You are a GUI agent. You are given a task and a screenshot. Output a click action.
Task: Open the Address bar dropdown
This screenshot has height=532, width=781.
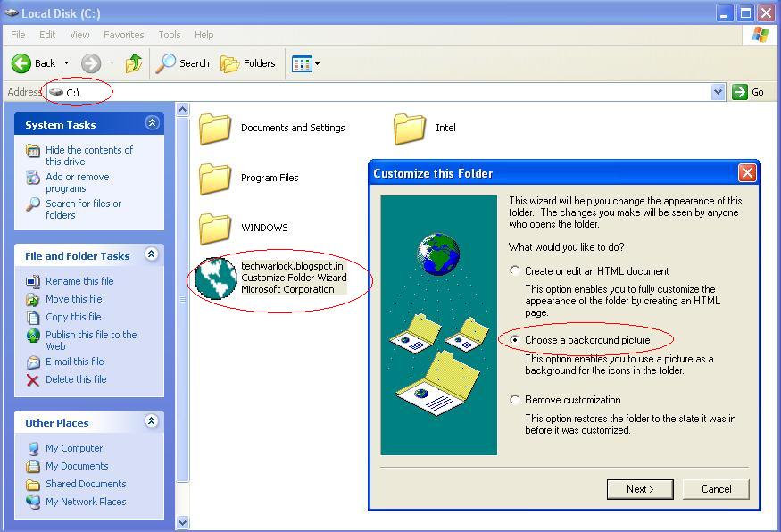tap(719, 91)
